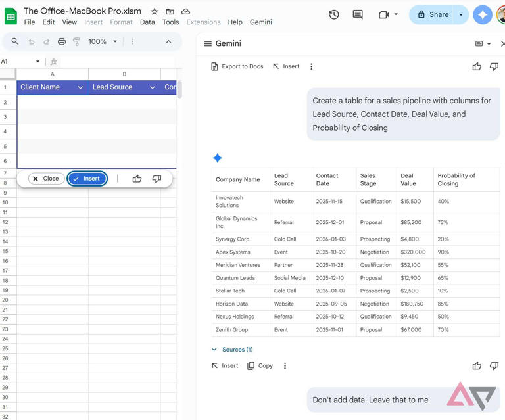
Task: Click the Print icon
Action: (62, 41)
